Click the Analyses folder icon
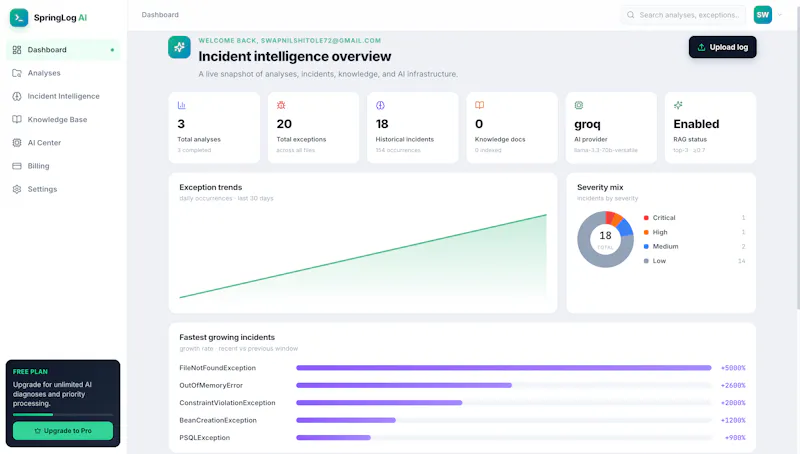 pyautogui.click(x=17, y=73)
